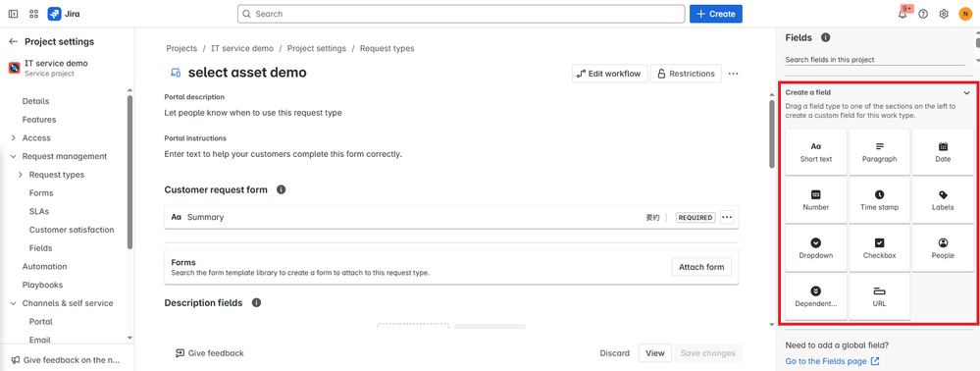Select the Short text field type
The height and width of the screenshot is (371, 980).
pyautogui.click(x=815, y=152)
